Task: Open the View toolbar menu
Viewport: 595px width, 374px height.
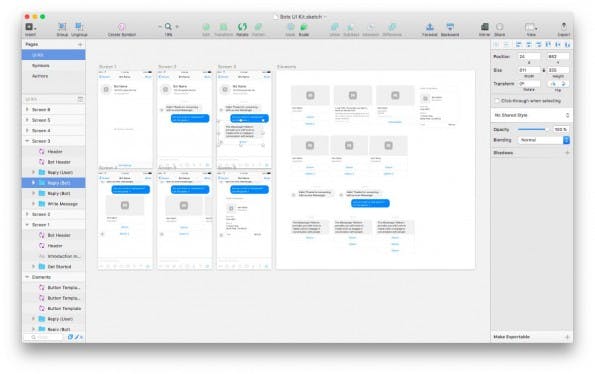Action: click(x=531, y=27)
